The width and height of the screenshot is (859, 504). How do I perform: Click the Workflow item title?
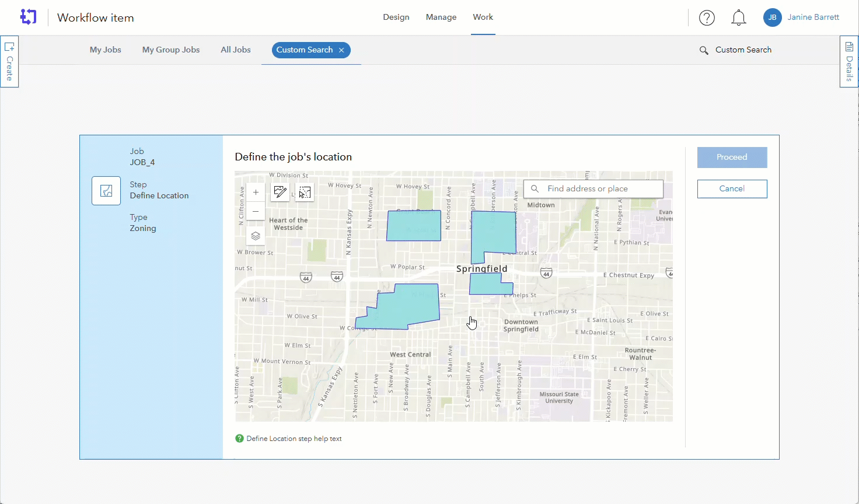(96, 17)
